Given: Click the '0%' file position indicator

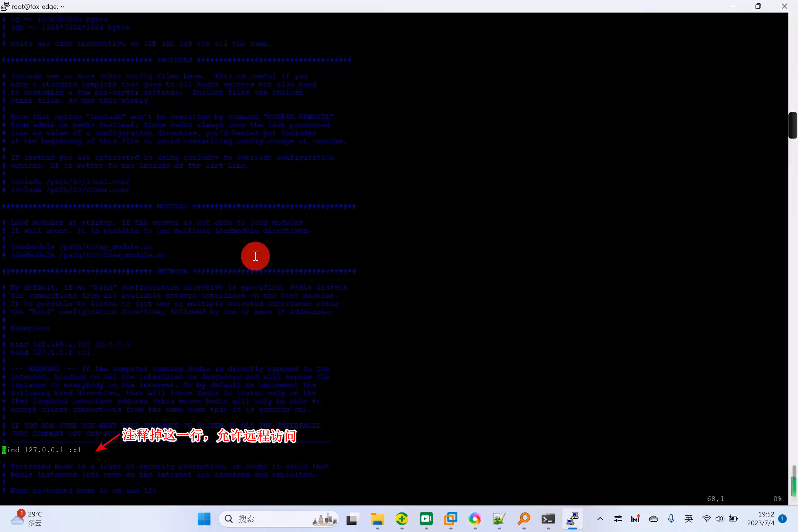Looking at the screenshot, I should (778, 499).
